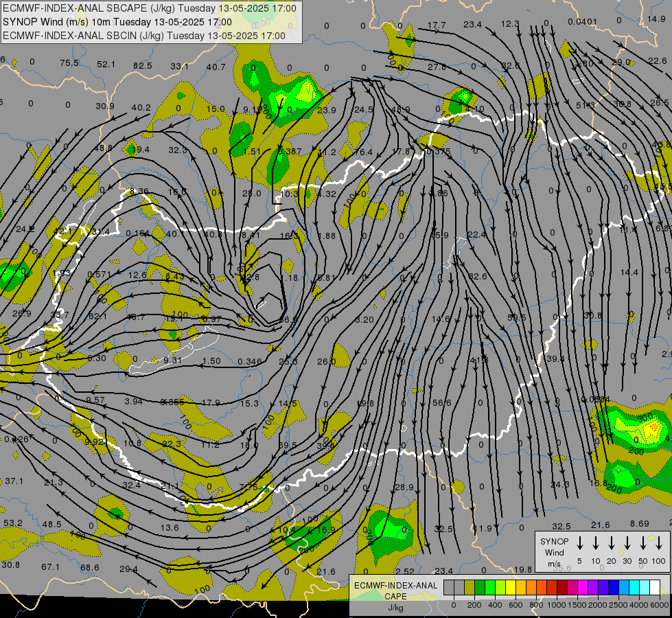The image size is (672, 618).
Task: Click the wind arrow above 50 in the SYNOP legend
Action: tap(643, 543)
